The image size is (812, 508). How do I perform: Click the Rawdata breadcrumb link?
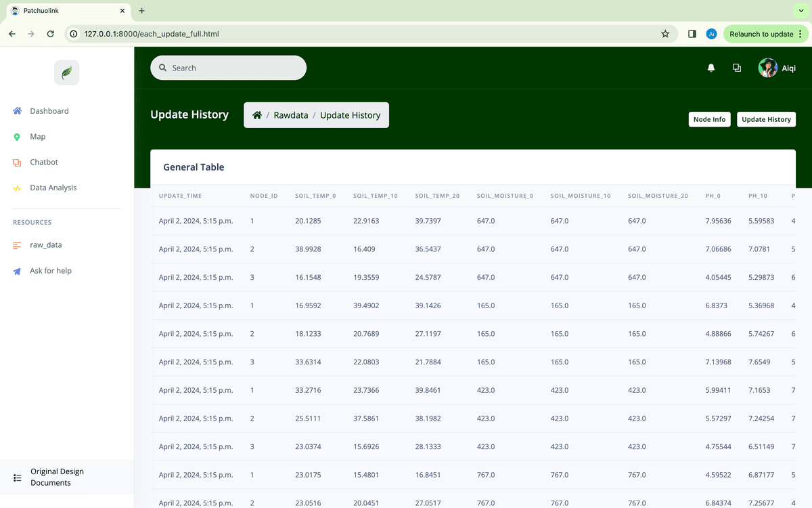coord(290,115)
